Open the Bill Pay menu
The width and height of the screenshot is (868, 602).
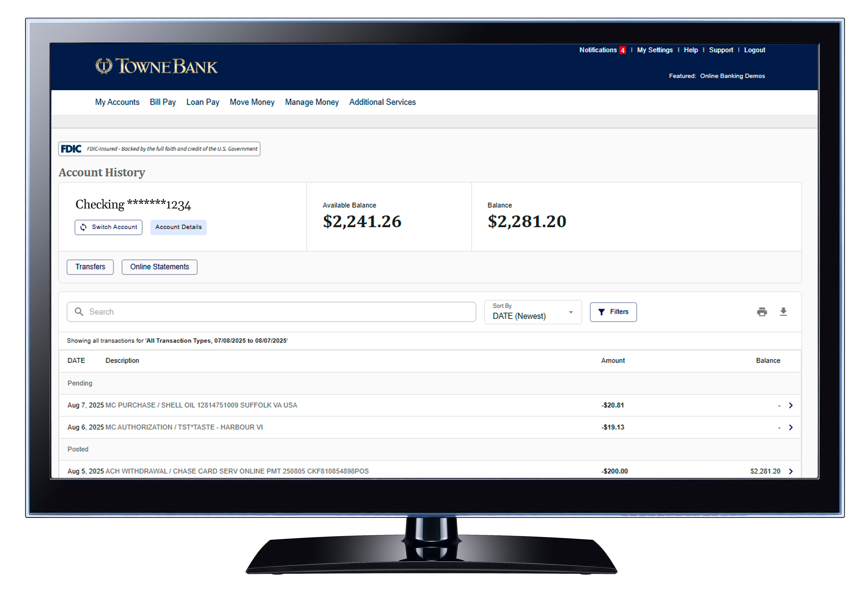click(163, 102)
